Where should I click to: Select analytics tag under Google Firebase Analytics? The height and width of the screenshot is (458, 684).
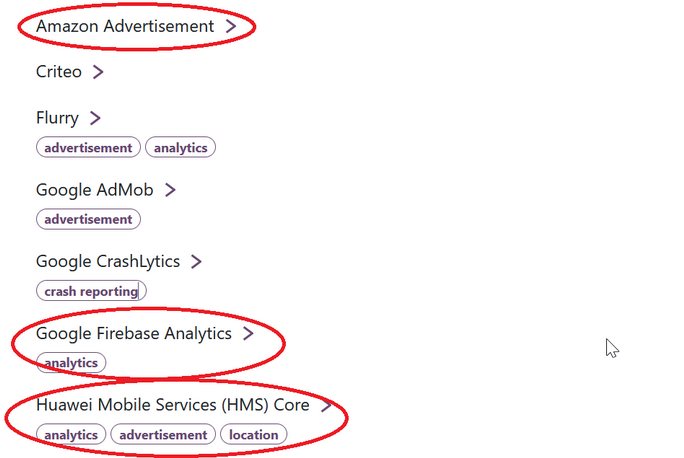point(71,362)
